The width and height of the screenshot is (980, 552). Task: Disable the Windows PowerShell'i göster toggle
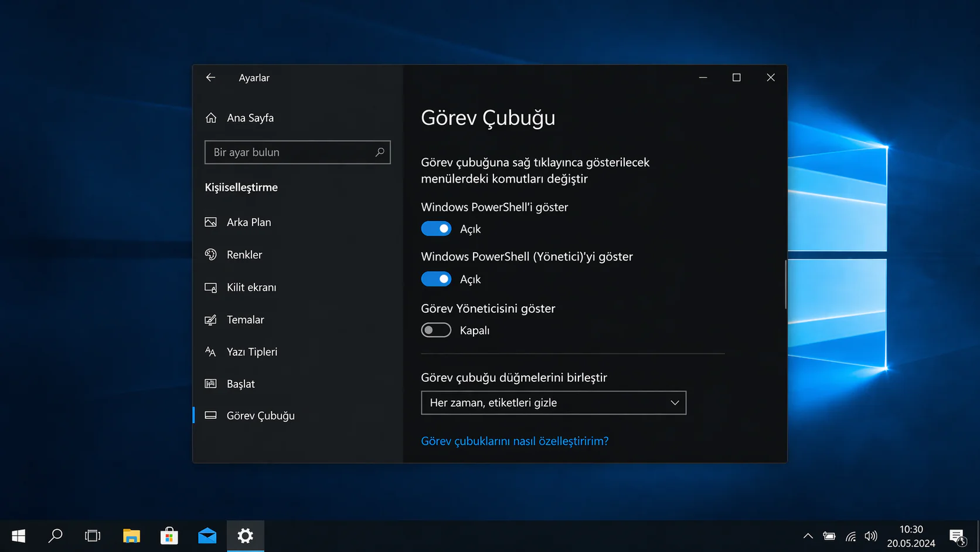tap(436, 228)
